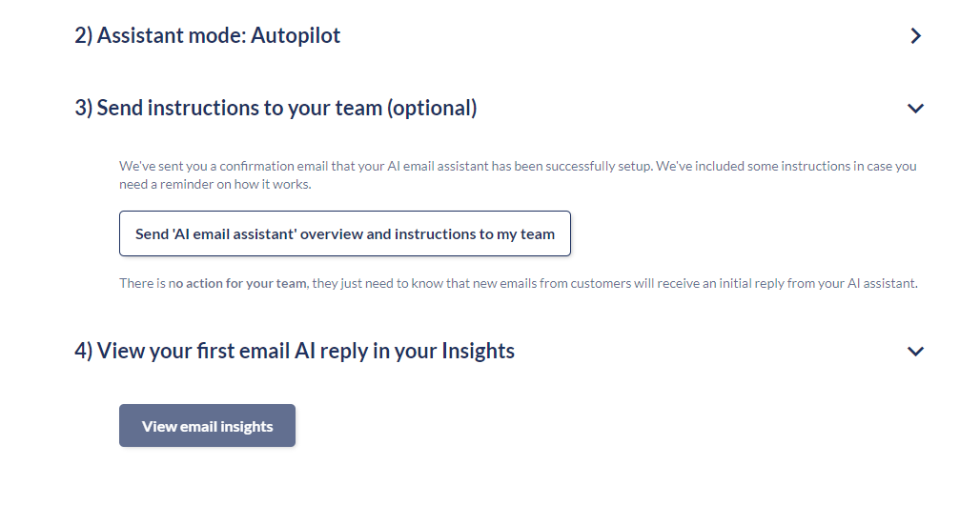Click the word 'Insights' in section 4 heading
Viewport: 980px width, 506px height.
[478, 352]
